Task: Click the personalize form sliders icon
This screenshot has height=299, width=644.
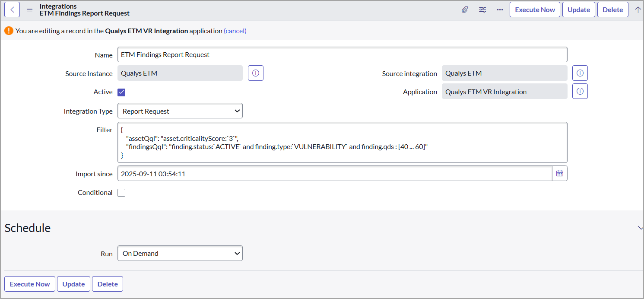Action: [482, 9]
